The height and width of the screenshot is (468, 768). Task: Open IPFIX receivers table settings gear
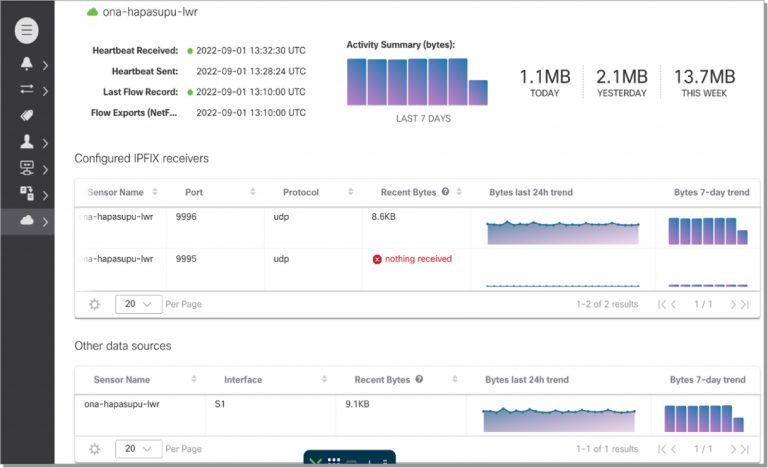point(94,304)
